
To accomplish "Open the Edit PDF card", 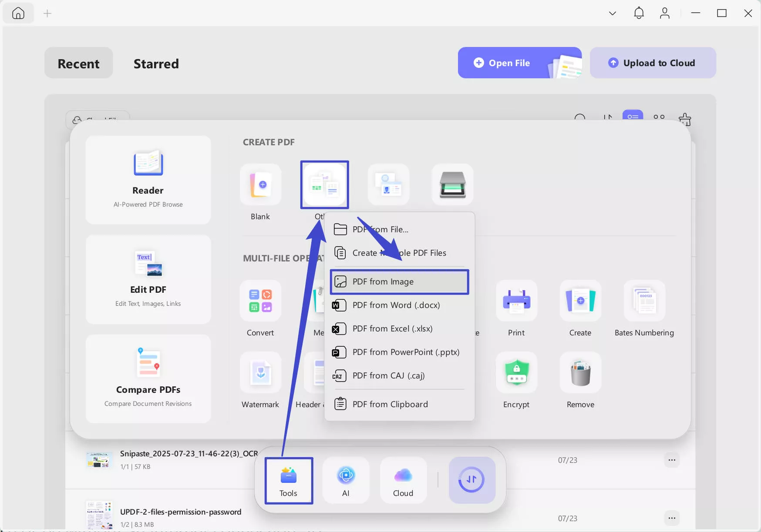I will 148,279.
